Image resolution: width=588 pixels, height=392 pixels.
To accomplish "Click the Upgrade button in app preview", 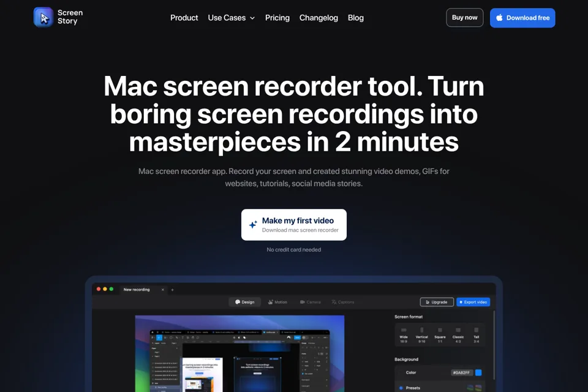I will (x=437, y=302).
